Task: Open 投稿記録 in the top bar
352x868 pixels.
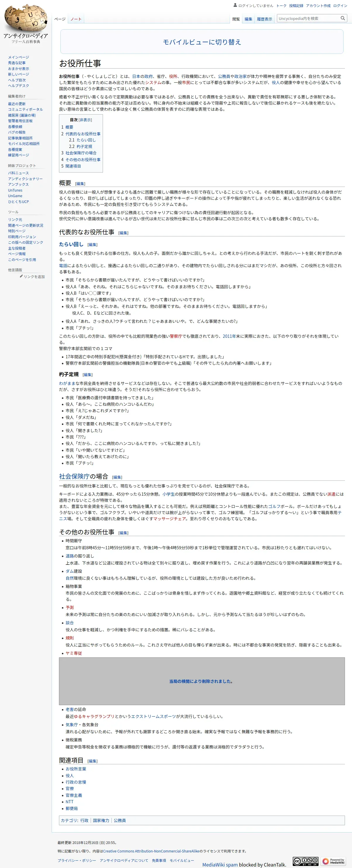Action: (296, 6)
